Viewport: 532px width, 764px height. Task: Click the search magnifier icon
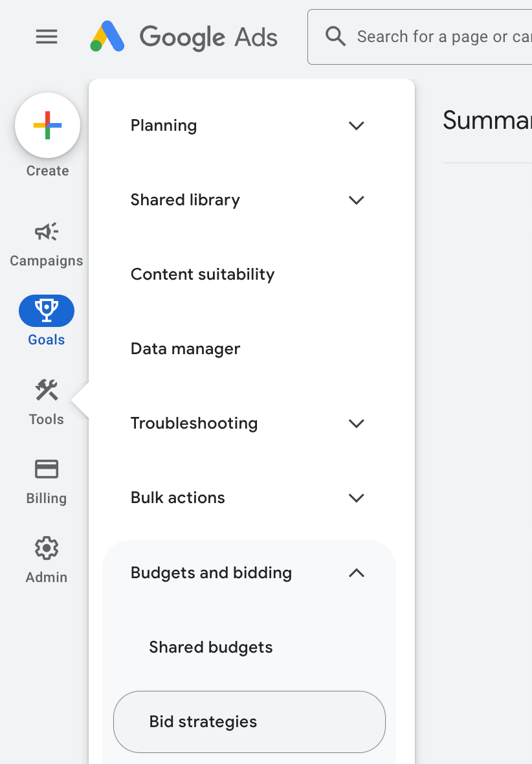tap(335, 36)
